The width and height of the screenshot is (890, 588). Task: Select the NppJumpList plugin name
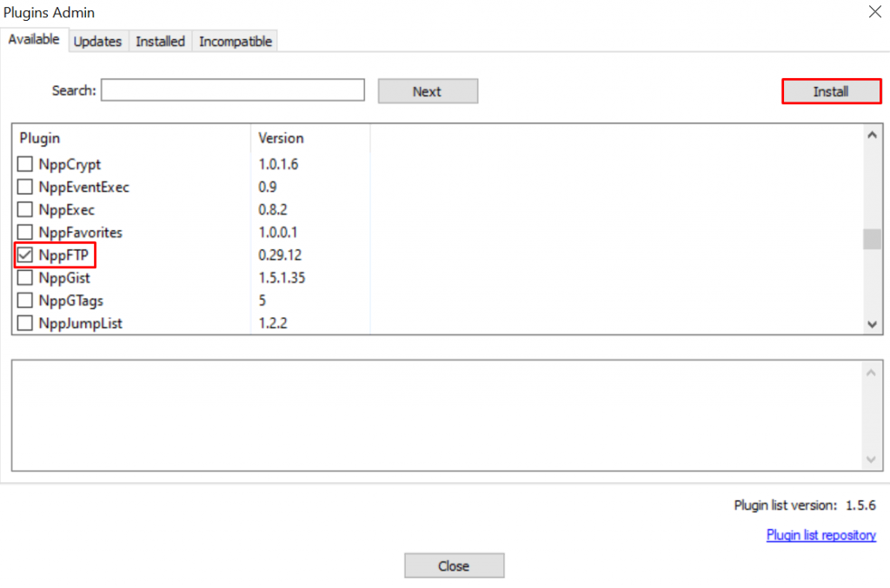click(x=80, y=323)
